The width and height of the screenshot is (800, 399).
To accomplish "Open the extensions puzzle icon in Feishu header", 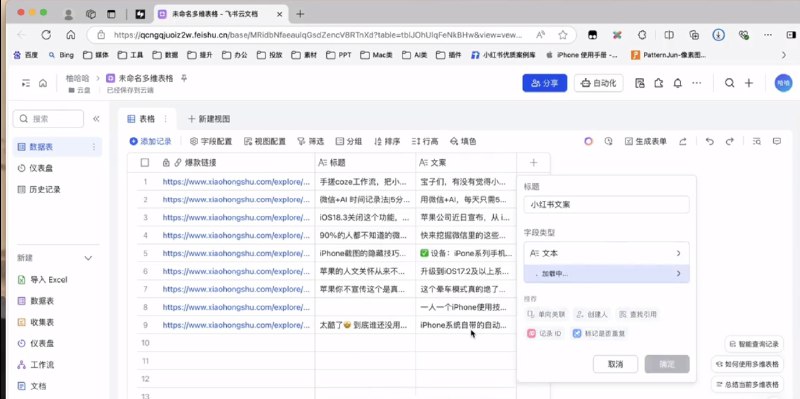I will click(659, 83).
